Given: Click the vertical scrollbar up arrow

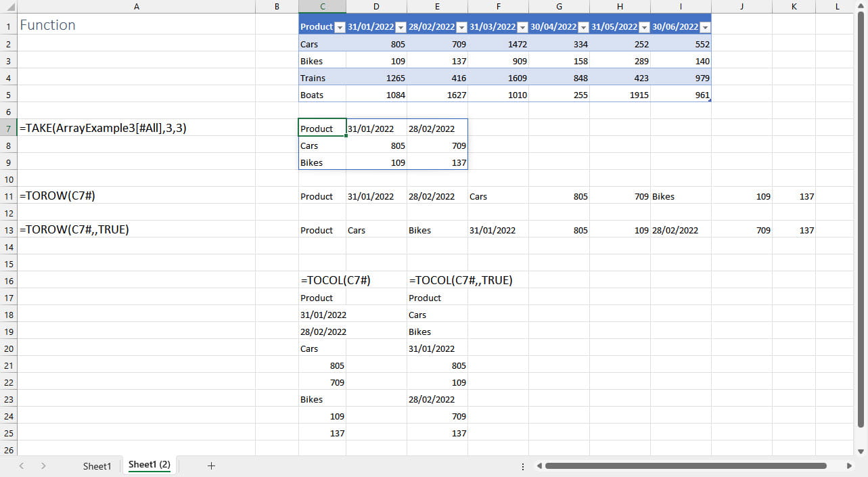Looking at the screenshot, I should [x=861, y=5].
